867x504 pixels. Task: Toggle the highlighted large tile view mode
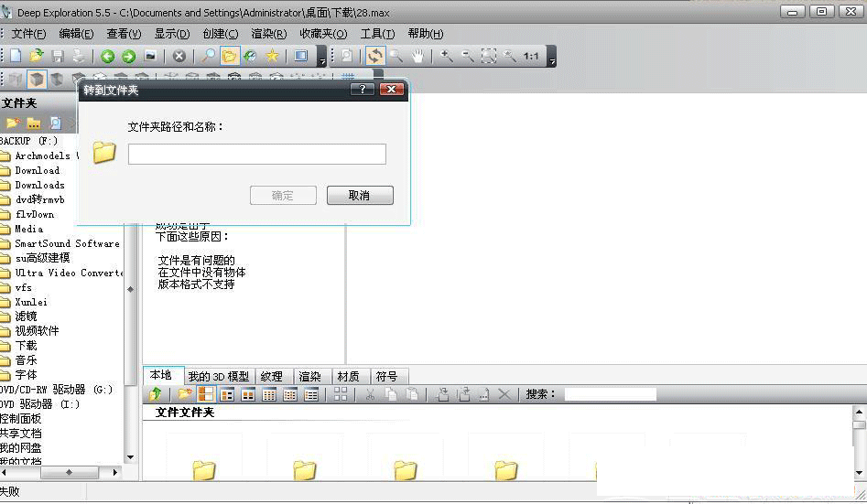pyautogui.click(x=206, y=394)
